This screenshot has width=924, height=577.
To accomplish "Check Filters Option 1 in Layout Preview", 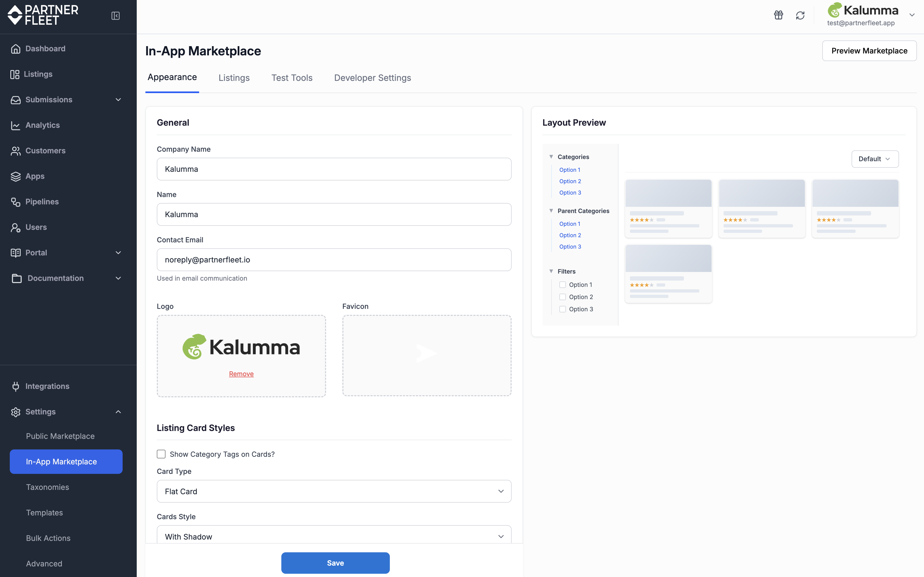I will (x=562, y=285).
